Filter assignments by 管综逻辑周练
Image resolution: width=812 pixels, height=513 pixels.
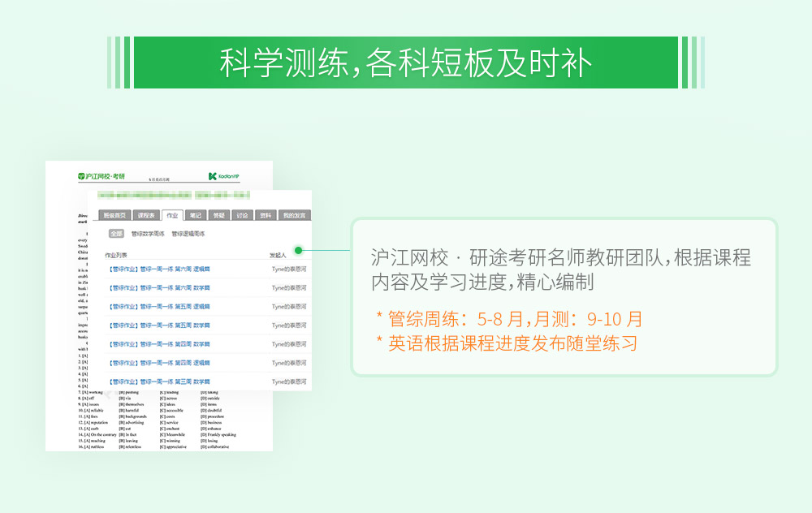188,232
